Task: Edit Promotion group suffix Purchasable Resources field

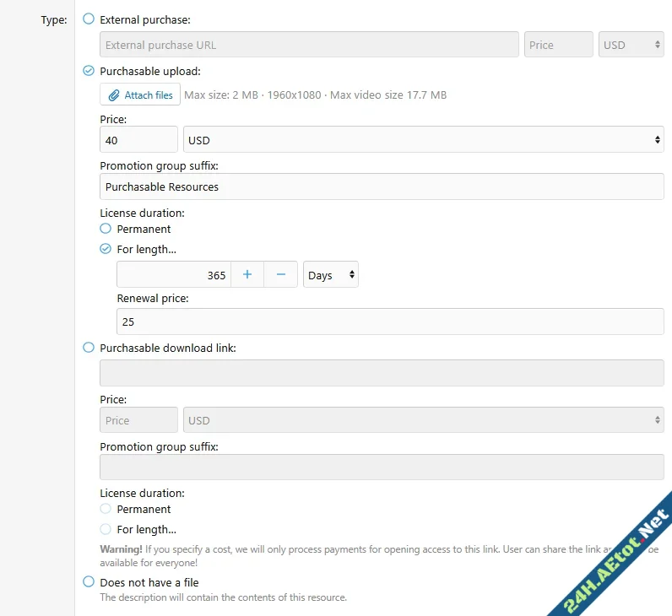Action: (x=382, y=186)
